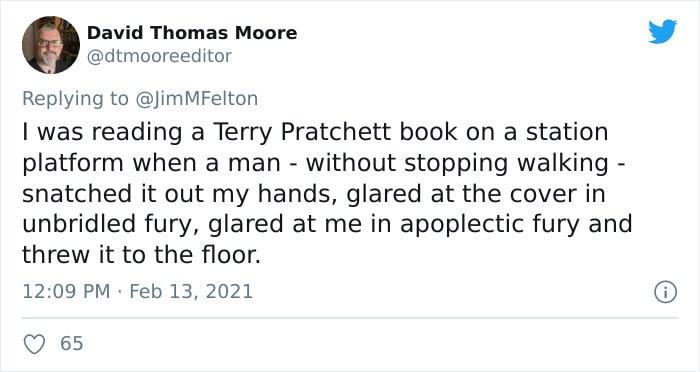
Task: Click the divider line above the likes
Action: (x=350, y=318)
